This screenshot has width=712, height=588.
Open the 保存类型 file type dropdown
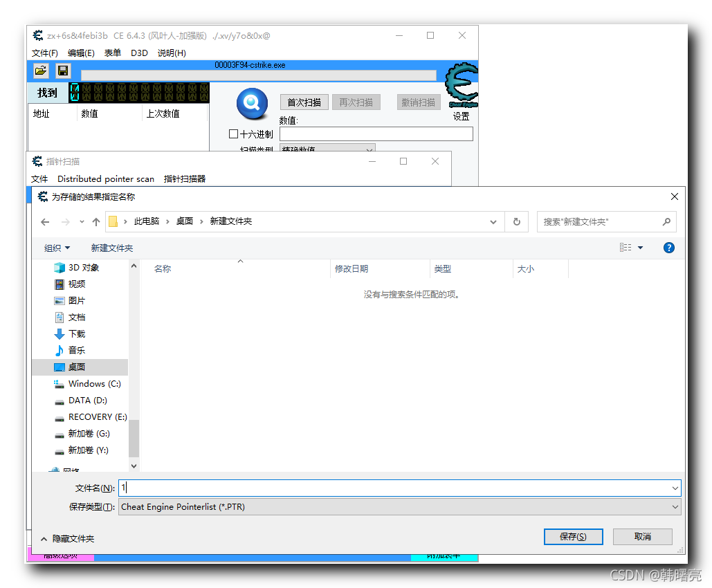(400, 507)
